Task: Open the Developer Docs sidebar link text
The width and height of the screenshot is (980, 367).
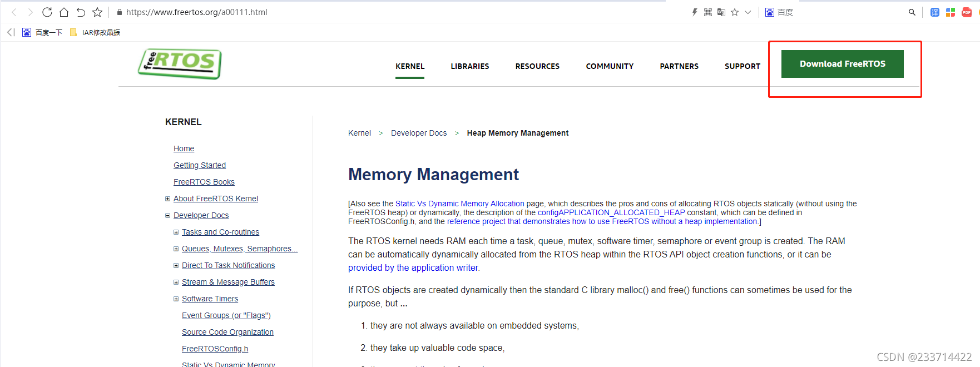Action: (201, 215)
